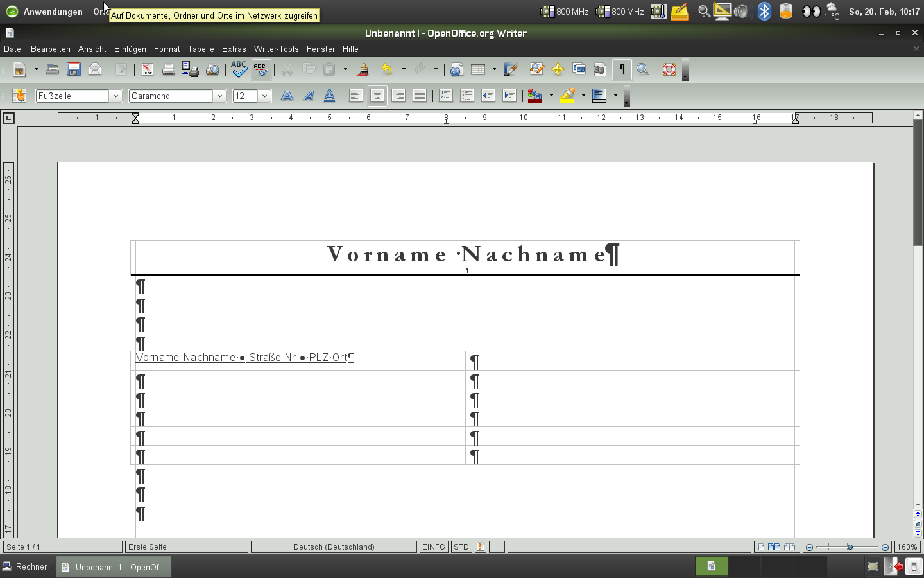
Task: Toggle AutoSpellcheck on or off
Action: click(261, 69)
